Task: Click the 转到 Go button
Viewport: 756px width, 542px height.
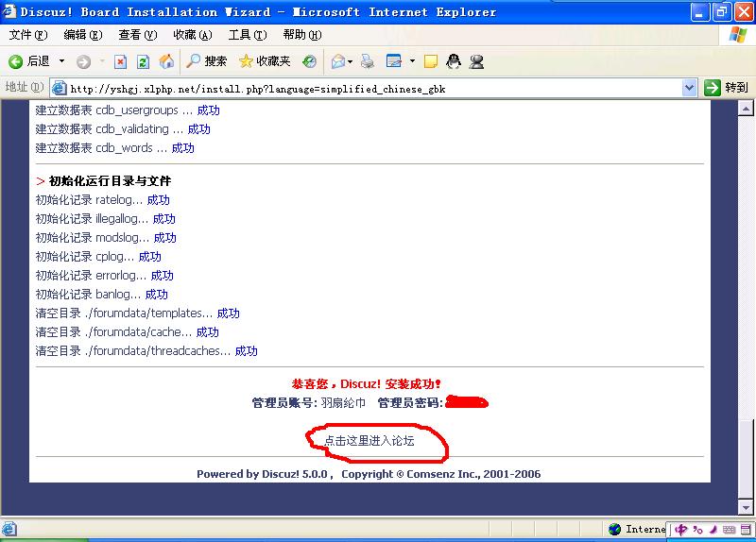Action: 726,88
